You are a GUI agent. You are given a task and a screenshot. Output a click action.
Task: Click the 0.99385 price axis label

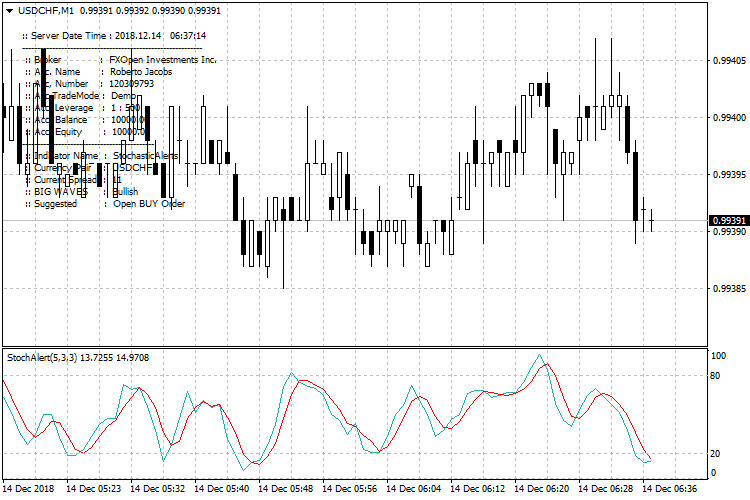click(x=728, y=289)
